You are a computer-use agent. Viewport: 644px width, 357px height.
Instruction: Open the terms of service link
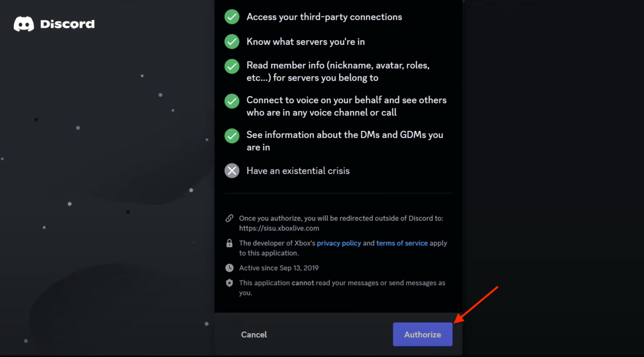pos(402,243)
